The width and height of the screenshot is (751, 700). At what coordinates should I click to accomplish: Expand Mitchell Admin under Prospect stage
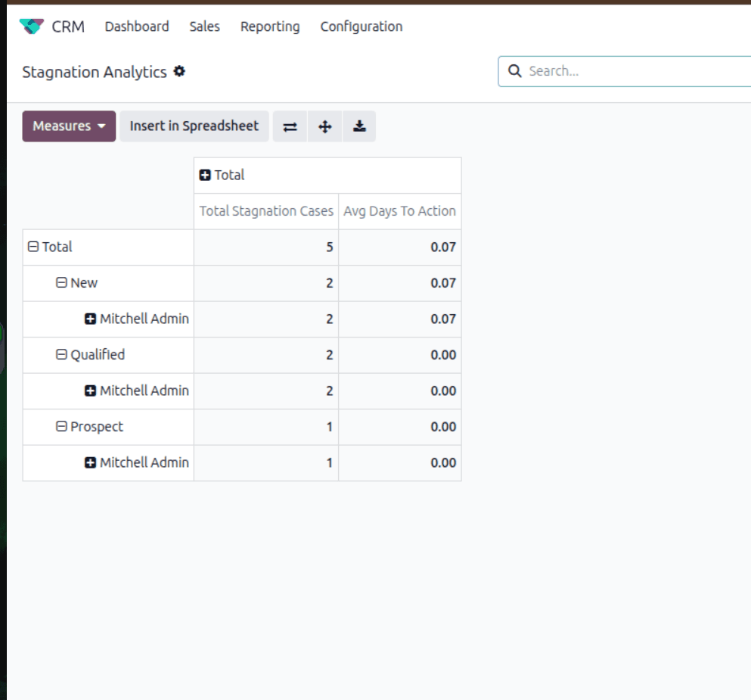(x=91, y=463)
